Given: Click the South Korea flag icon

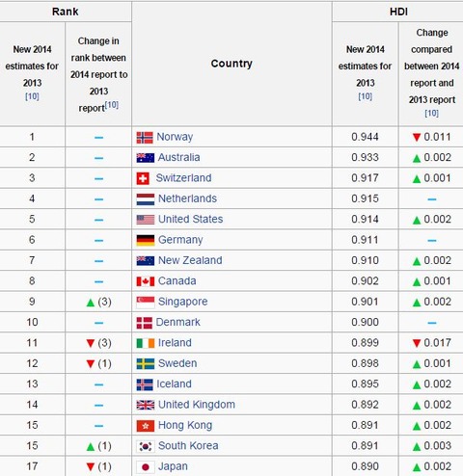Looking at the screenshot, I should point(145,446).
